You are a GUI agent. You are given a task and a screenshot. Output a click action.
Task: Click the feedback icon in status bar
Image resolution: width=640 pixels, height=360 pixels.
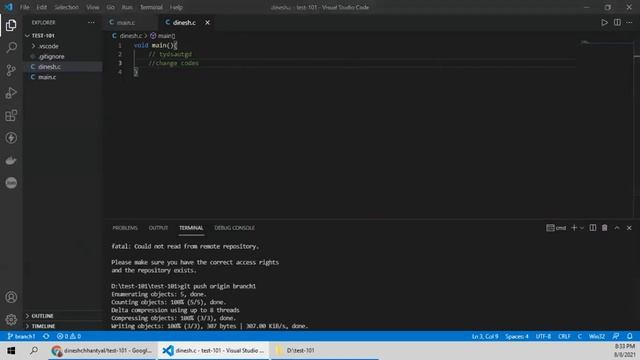point(616,336)
